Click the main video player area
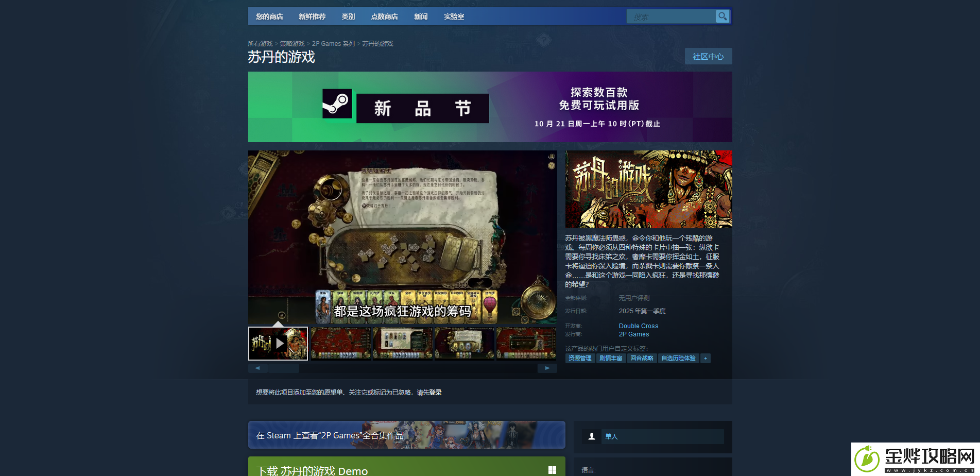Image resolution: width=980 pixels, height=476 pixels. 402,237
